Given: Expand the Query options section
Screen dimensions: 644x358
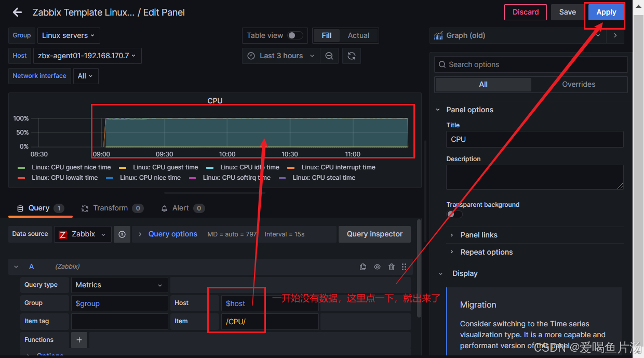Looking at the screenshot, I should [x=173, y=234].
